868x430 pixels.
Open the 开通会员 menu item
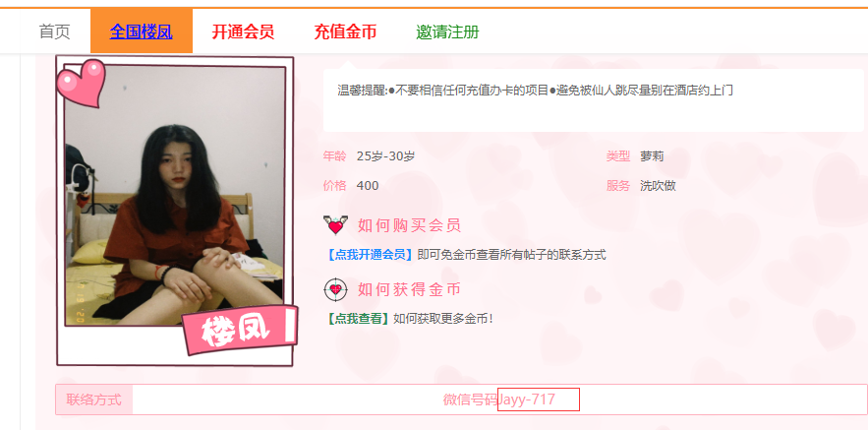coord(243,31)
